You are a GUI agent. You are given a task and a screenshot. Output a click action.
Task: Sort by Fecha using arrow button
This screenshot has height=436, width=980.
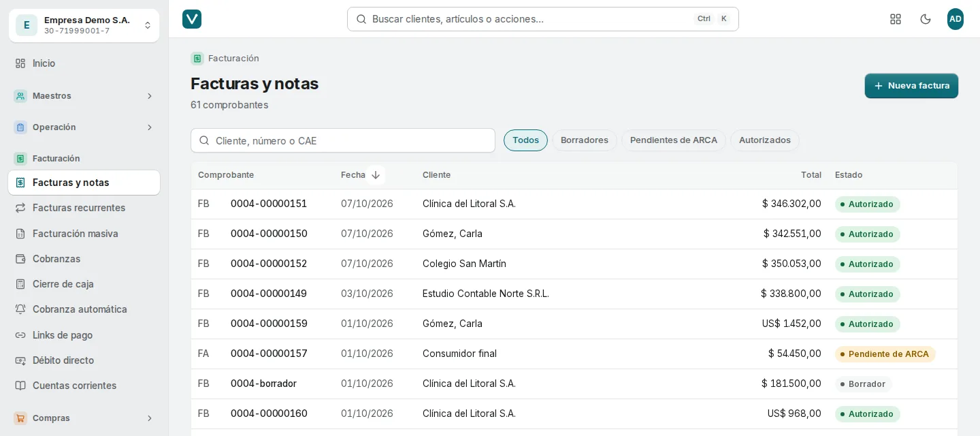pyautogui.click(x=376, y=175)
